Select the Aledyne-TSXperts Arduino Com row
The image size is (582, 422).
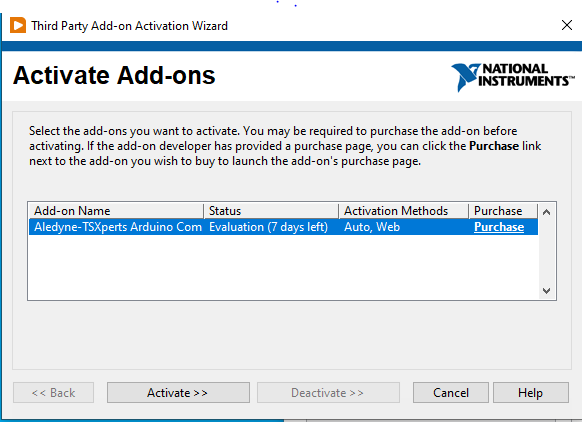[x=283, y=227]
